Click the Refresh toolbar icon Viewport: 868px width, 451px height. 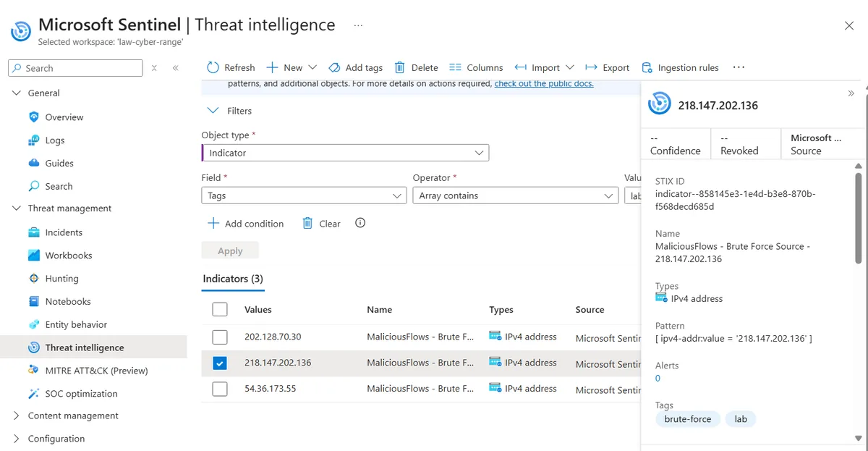[213, 67]
